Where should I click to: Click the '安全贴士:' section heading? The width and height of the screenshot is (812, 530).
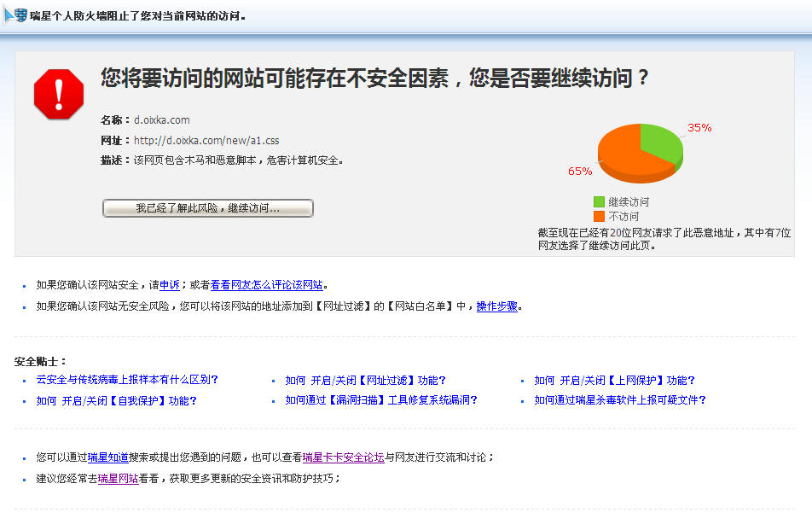[x=40, y=362]
